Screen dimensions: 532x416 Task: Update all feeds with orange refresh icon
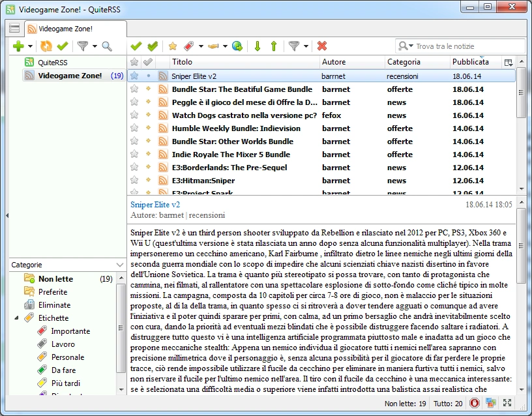pos(46,46)
